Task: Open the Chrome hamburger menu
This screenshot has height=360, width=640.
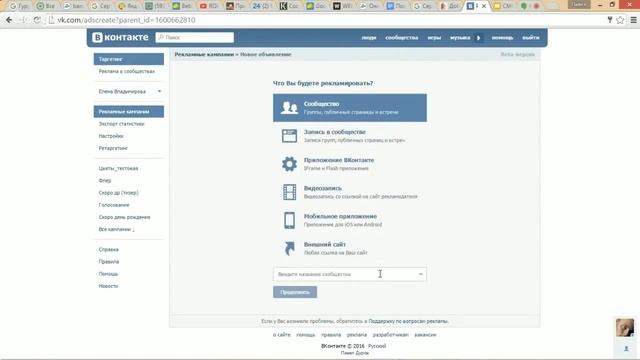Action: (x=633, y=20)
